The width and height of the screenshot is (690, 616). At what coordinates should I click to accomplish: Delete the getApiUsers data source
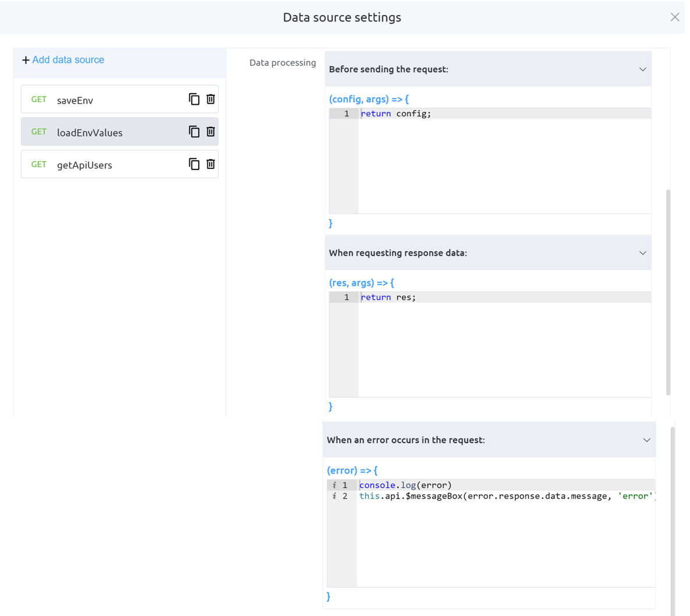(x=211, y=164)
